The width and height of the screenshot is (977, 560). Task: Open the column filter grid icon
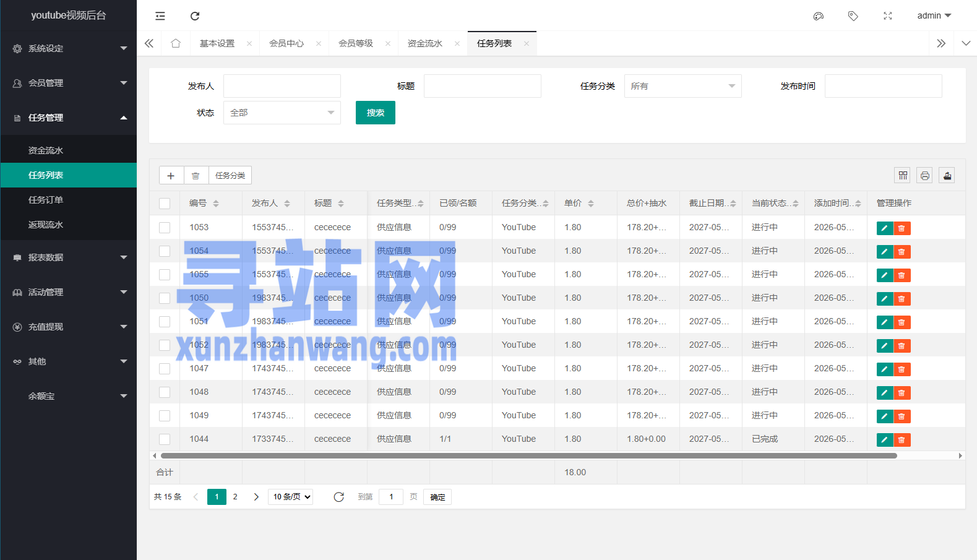pos(903,176)
